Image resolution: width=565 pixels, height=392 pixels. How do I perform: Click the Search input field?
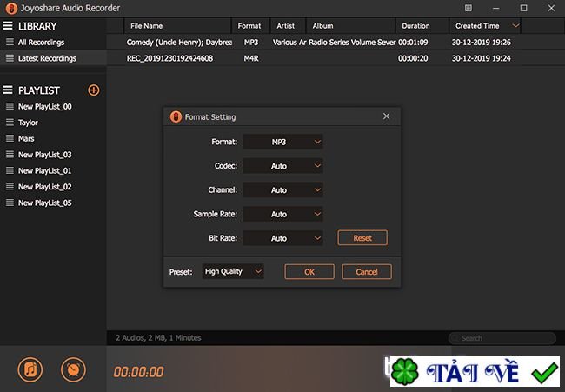coord(502,338)
